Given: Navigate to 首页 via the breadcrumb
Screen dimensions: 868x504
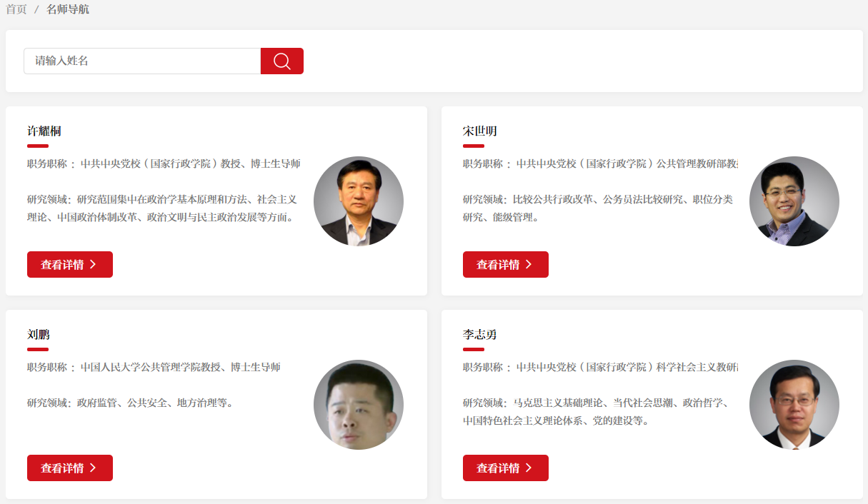Looking at the screenshot, I should (x=16, y=10).
